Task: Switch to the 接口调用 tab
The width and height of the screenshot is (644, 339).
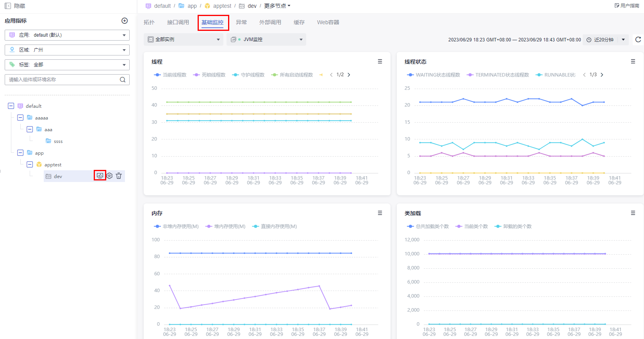Action: 178,22
